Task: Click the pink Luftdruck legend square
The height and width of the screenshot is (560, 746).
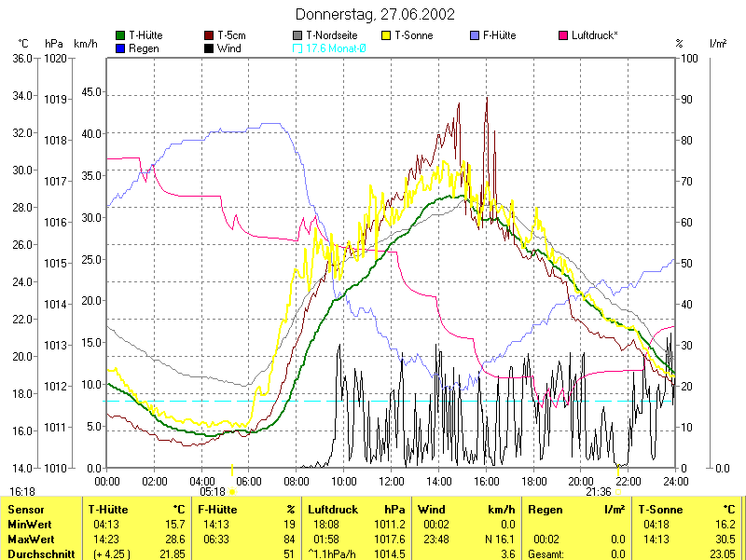Action: pos(563,35)
